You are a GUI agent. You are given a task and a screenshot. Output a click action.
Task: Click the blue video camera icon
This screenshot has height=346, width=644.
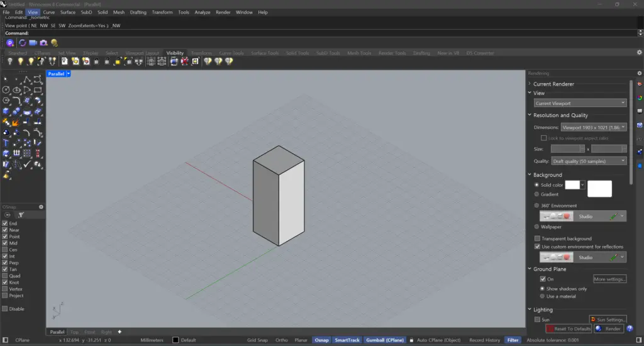33,43
